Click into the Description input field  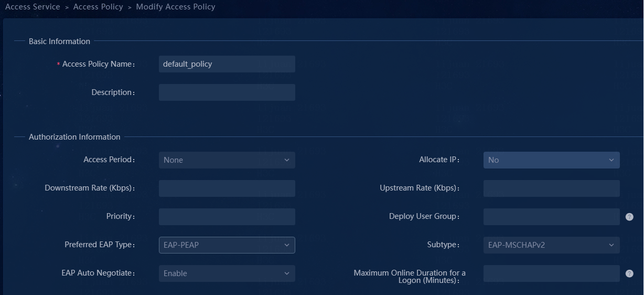coord(227,92)
